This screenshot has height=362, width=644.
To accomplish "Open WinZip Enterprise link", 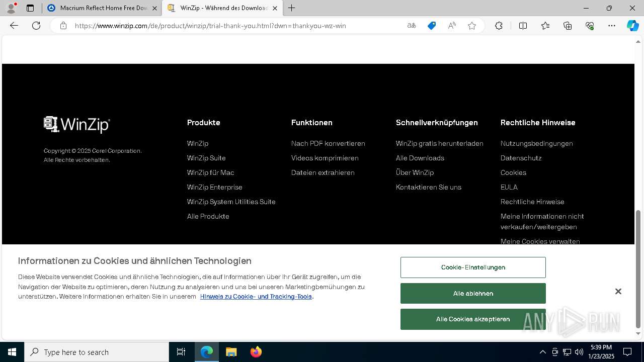I will tap(214, 187).
